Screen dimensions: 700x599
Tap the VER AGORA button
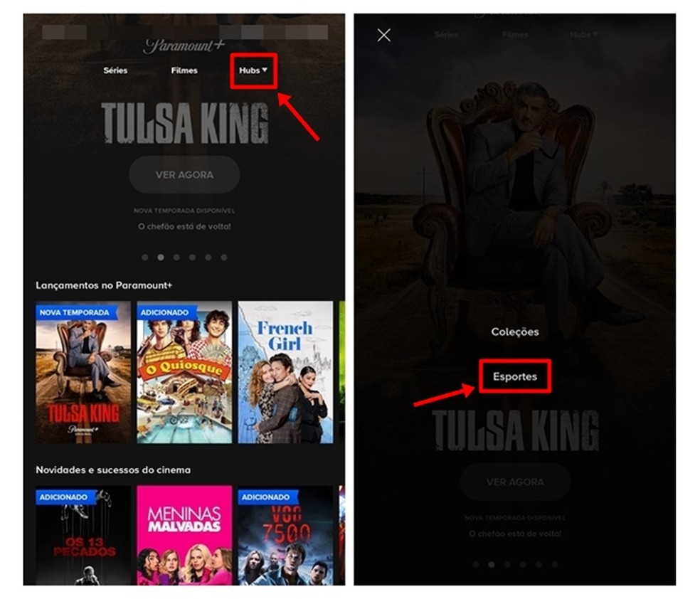[x=184, y=174]
